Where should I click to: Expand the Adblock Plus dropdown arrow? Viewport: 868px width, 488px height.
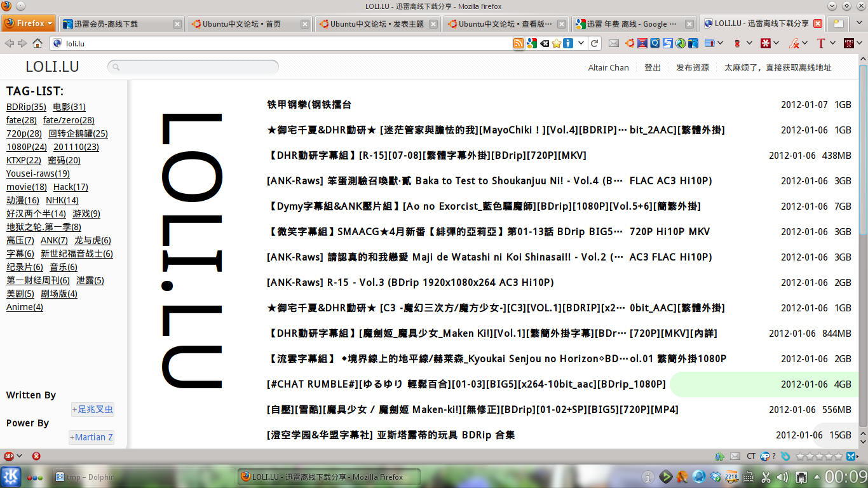[20, 456]
